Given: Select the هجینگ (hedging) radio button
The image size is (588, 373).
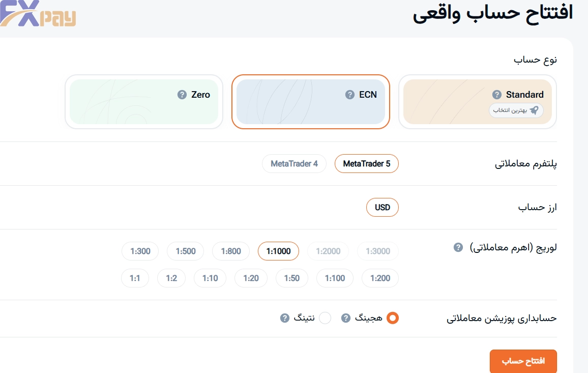Looking at the screenshot, I should 392,318.
